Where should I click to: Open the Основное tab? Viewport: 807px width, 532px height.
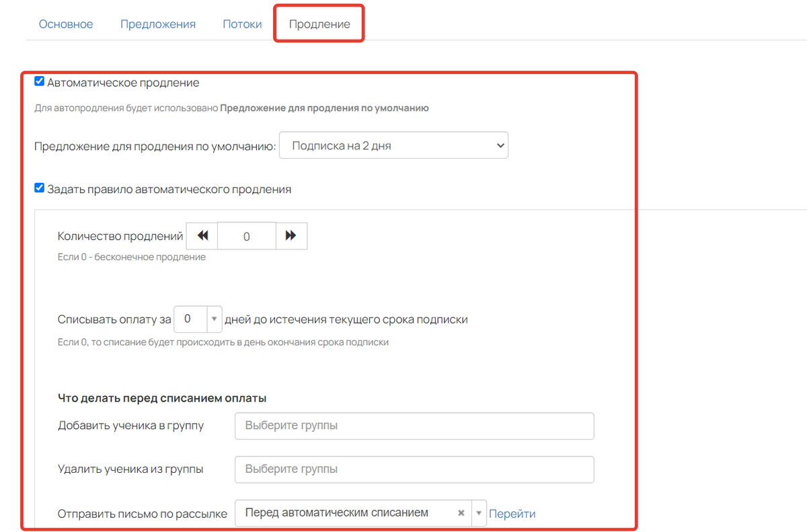(66, 24)
